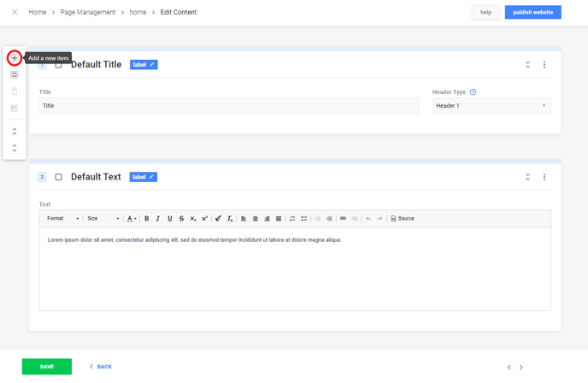588x383 pixels.
Task: Center align text in editor
Action: coord(256,218)
